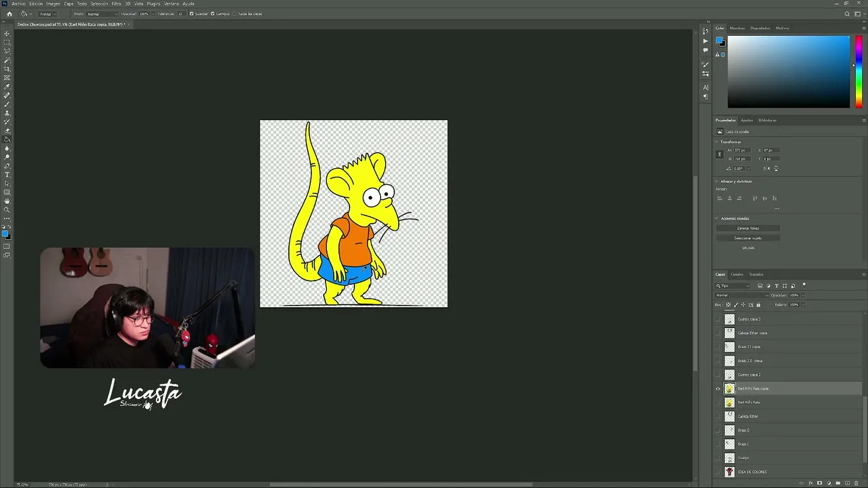Open the search icon at top right
This screenshot has height=488, width=868.
[x=847, y=14]
